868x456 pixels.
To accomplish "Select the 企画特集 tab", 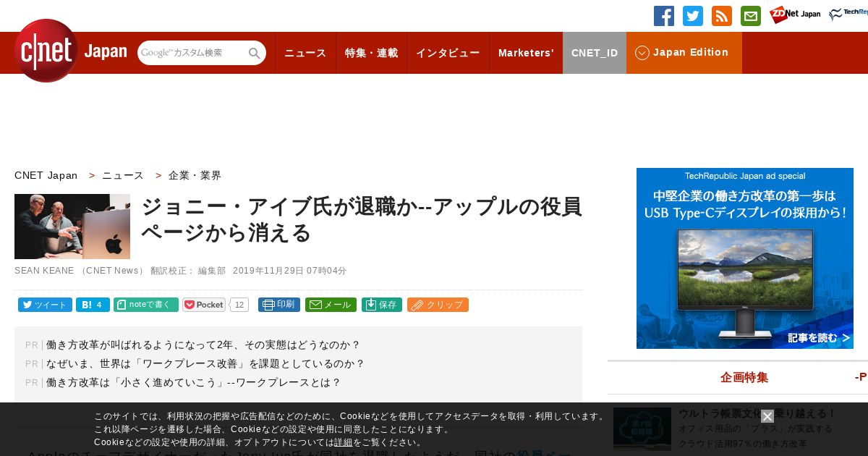I will coord(744,377).
